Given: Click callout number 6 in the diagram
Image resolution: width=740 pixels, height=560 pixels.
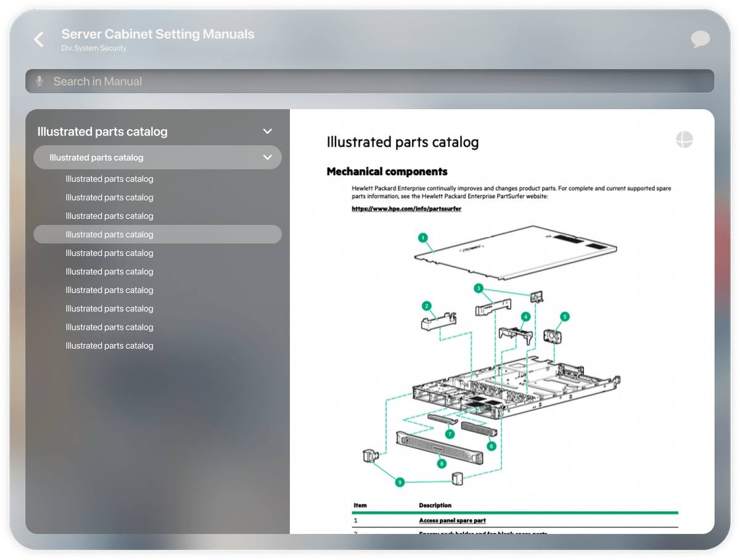Looking at the screenshot, I should (x=491, y=445).
